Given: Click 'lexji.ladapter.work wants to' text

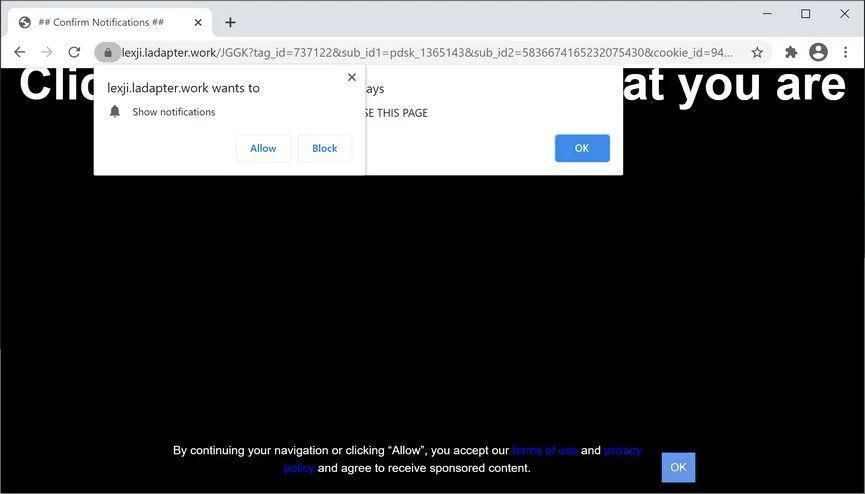Looking at the screenshot, I should tap(183, 88).
